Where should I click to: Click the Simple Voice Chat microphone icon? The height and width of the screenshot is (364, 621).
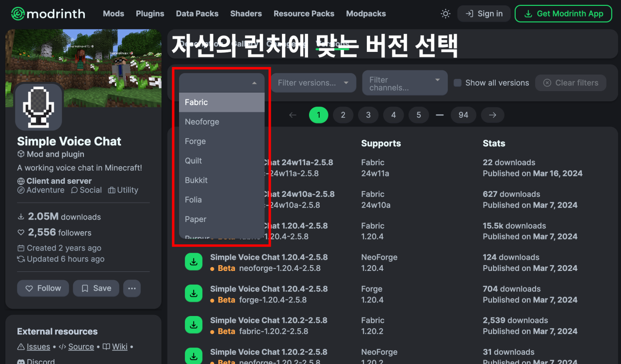pyautogui.click(x=39, y=107)
